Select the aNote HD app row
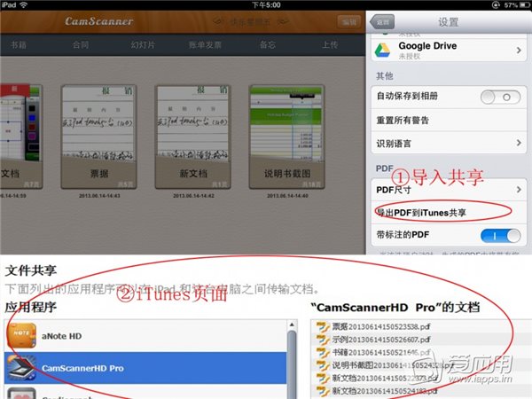This screenshot has height=399, width=532. (x=145, y=336)
